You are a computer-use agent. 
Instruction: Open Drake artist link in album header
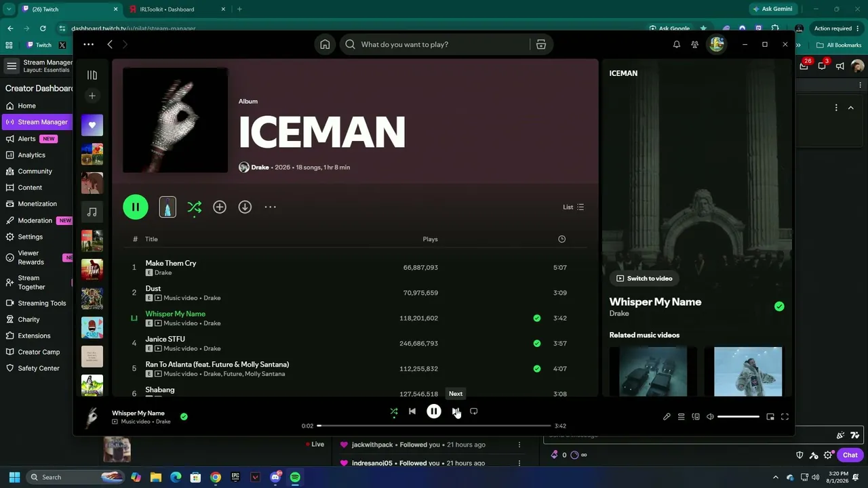click(x=260, y=167)
